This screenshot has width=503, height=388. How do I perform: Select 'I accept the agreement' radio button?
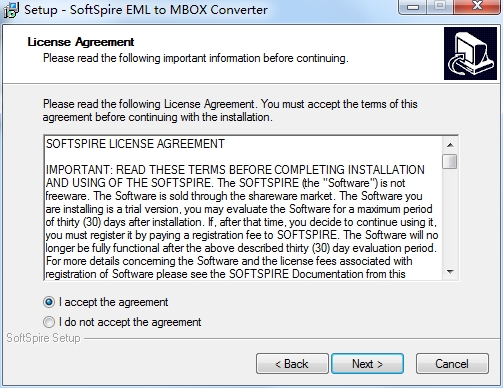click(x=49, y=302)
